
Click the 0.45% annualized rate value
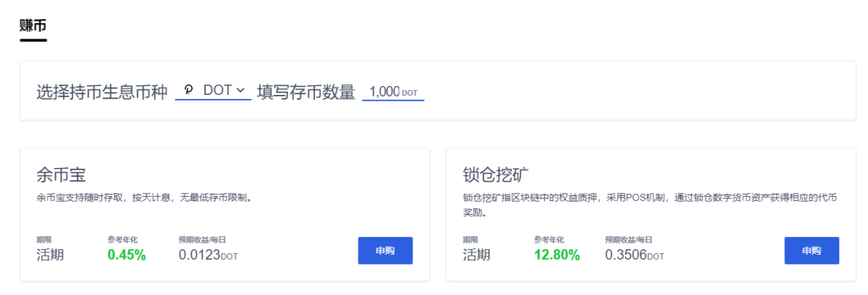[127, 255]
